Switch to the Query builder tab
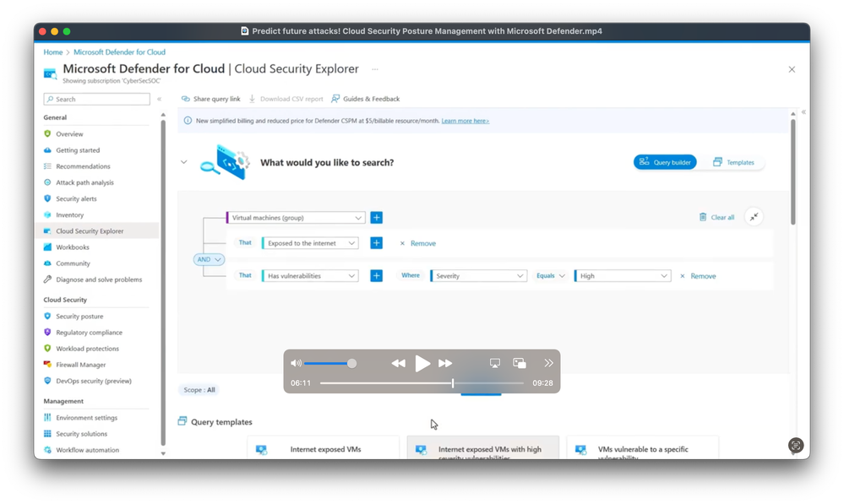Screen dimensions: 844x504 (665, 162)
